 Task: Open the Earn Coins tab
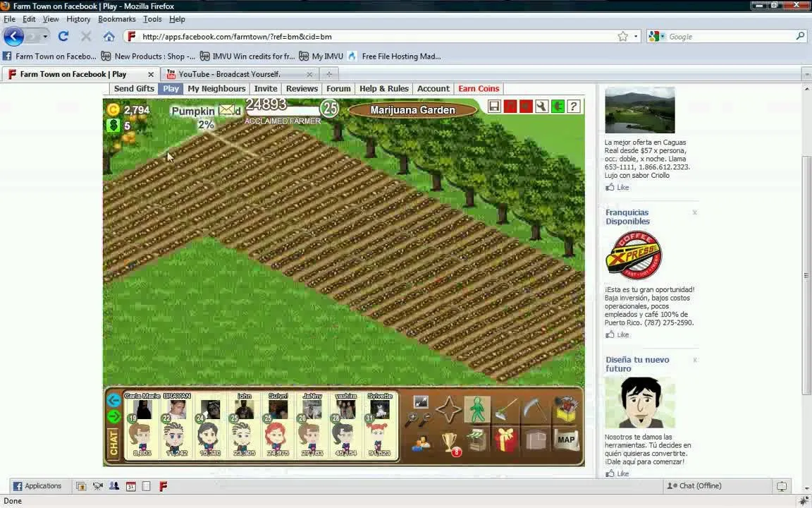[479, 89]
